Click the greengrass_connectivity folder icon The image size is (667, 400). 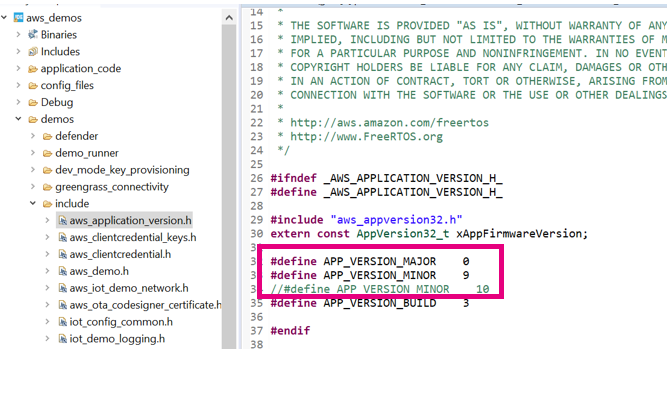(47, 187)
